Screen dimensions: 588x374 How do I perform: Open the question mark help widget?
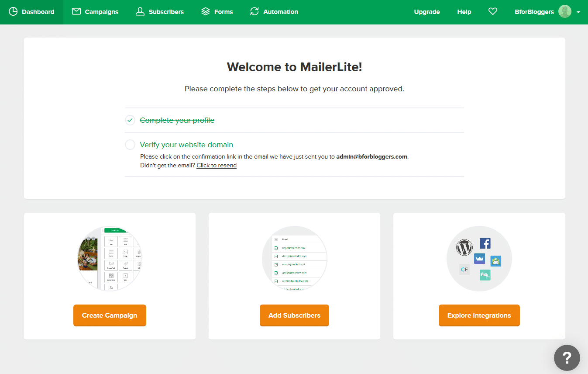[567, 358]
